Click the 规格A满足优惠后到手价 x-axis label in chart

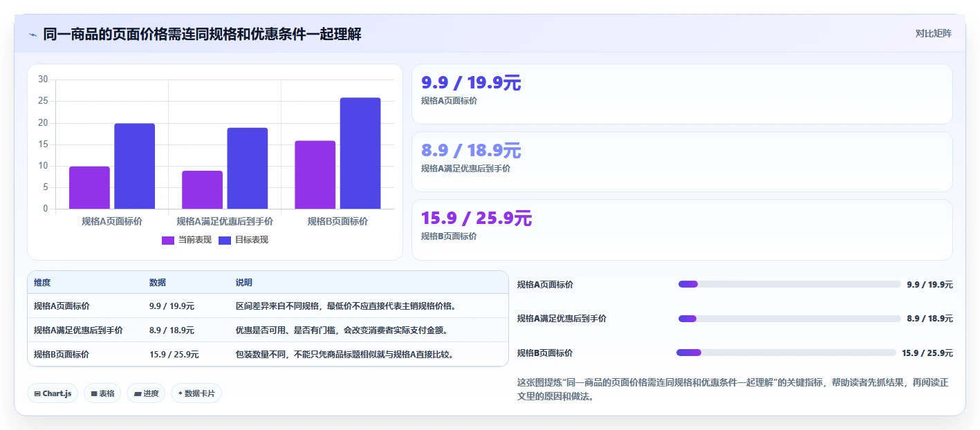[225, 221]
